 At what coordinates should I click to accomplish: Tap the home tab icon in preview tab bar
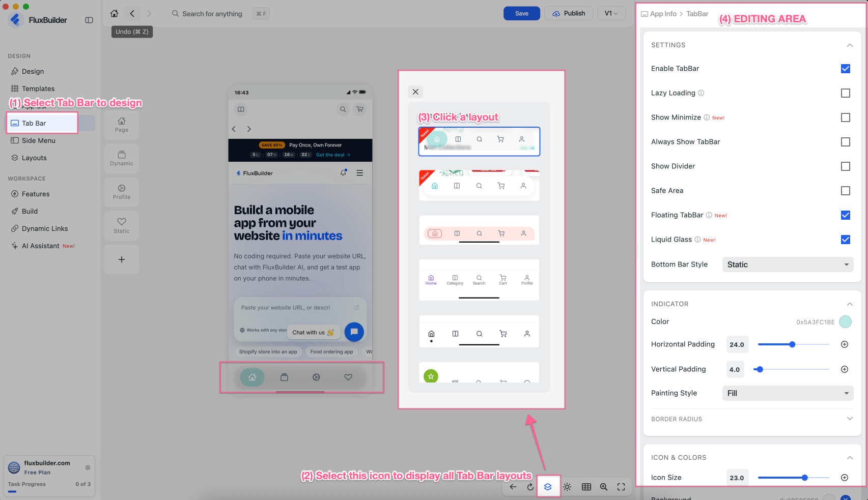(x=252, y=377)
